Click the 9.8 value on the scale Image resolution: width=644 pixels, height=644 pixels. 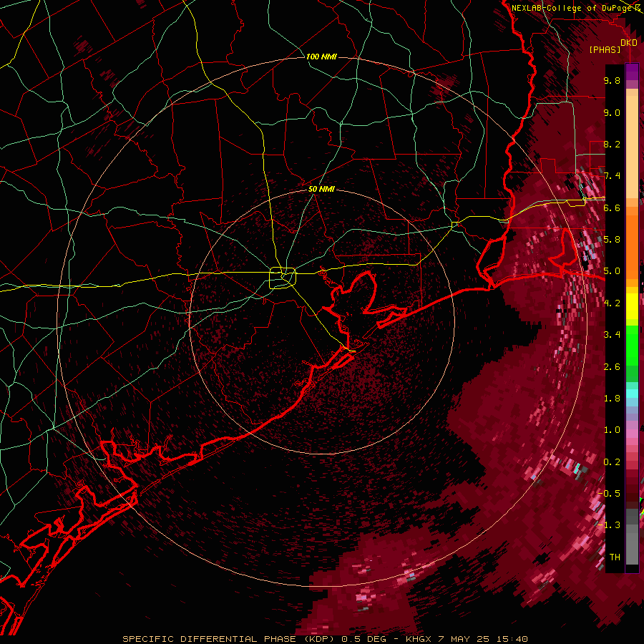click(x=612, y=80)
